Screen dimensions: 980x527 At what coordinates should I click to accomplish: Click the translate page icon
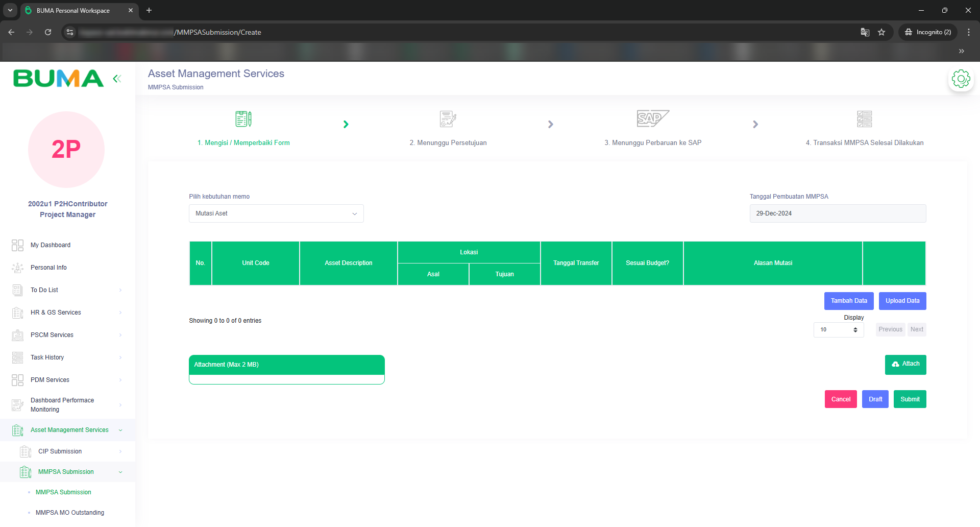coord(865,32)
